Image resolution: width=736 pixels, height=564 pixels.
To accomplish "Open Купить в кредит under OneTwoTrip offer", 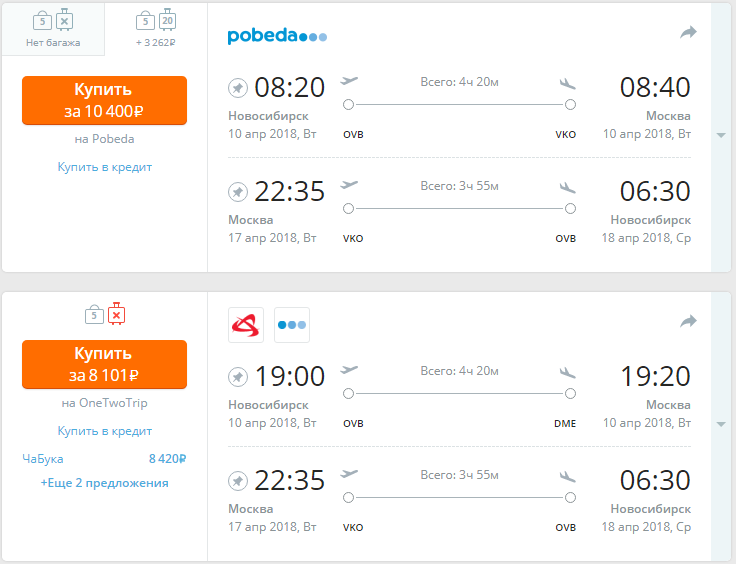I will tap(105, 431).
